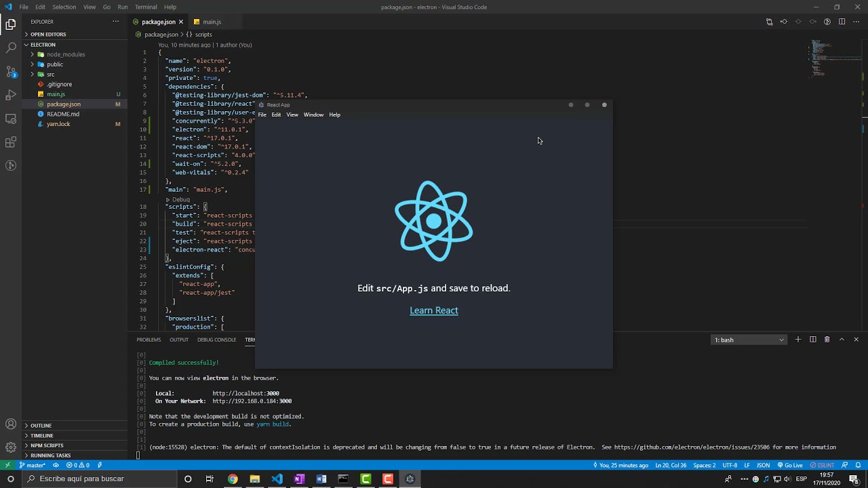Maximize the terminal panel size
Viewport: 868px width, 488px height.
[x=842, y=340]
